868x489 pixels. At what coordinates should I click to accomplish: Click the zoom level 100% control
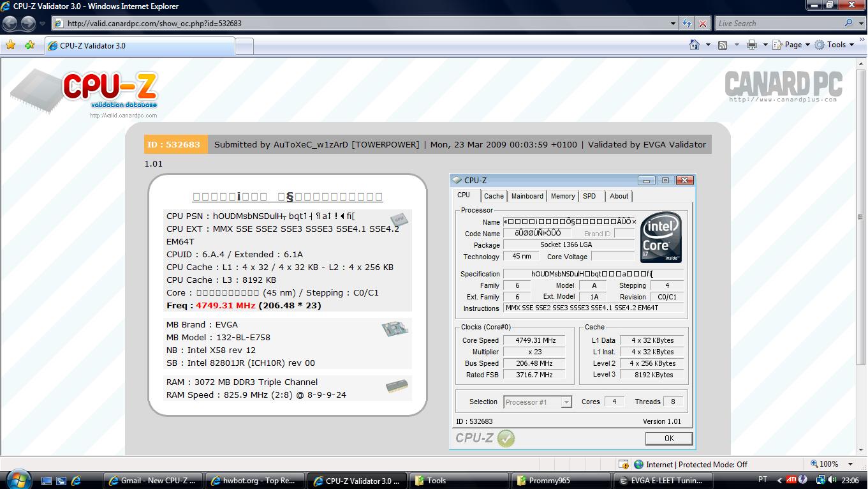tap(825, 464)
